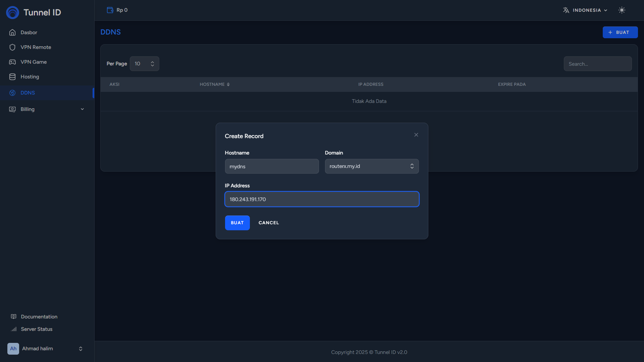
Task: Open the Indonesia language dropdown
Action: tap(585, 10)
